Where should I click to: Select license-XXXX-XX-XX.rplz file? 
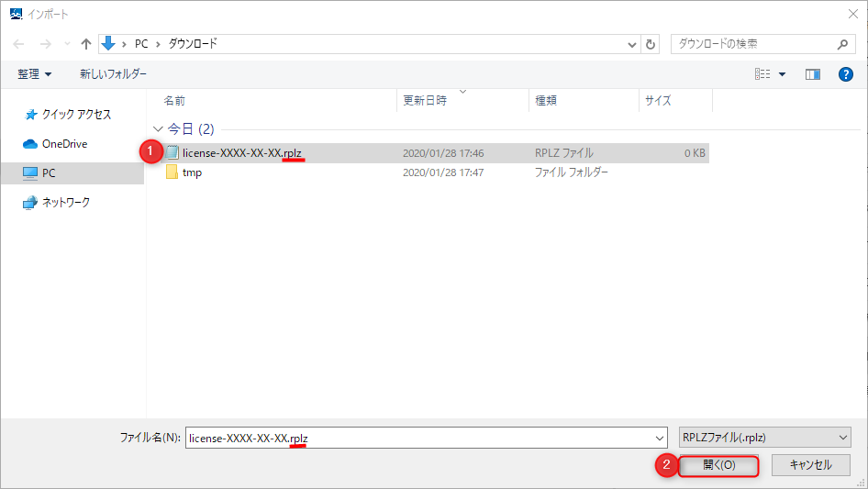point(242,153)
